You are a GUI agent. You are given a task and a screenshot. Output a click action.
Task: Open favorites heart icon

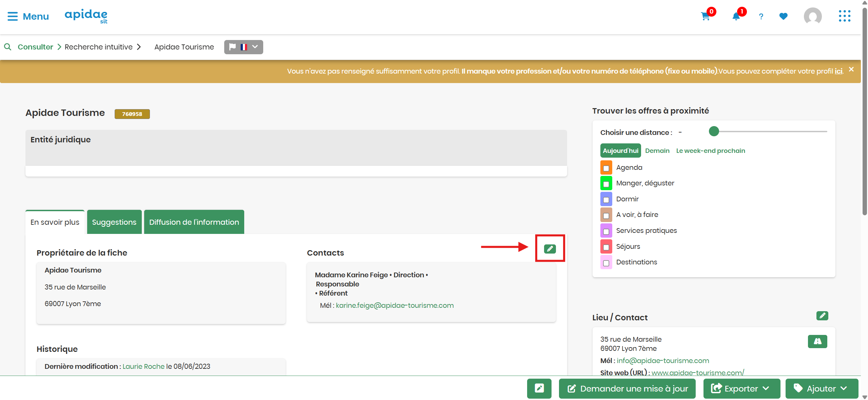[783, 16]
